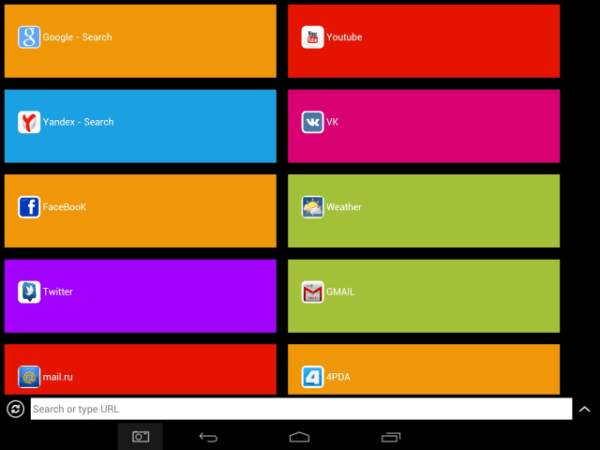Select the 'FaceBook' tile label
Screen dimensions: 600x450
pyautogui.click(x=64, y=207)
